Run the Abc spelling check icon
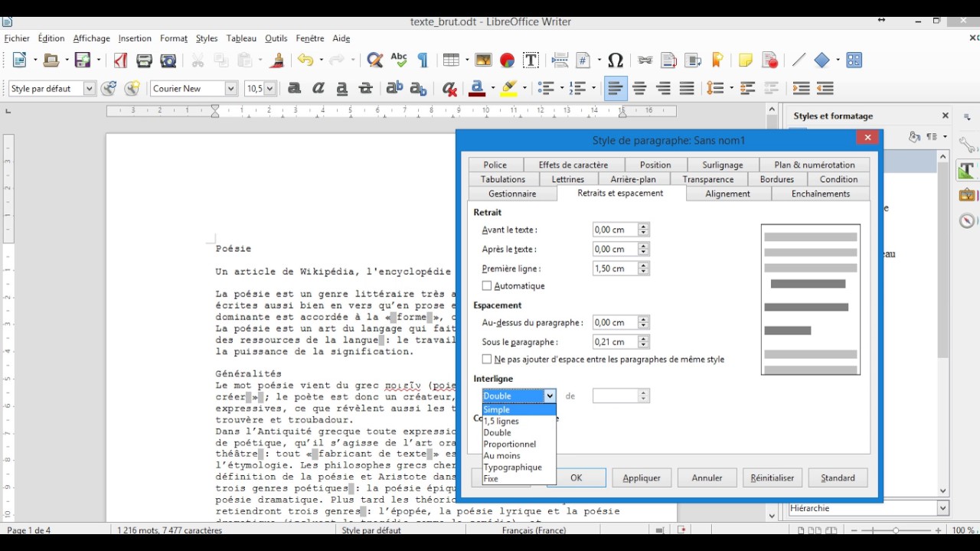 pos(398,60)
